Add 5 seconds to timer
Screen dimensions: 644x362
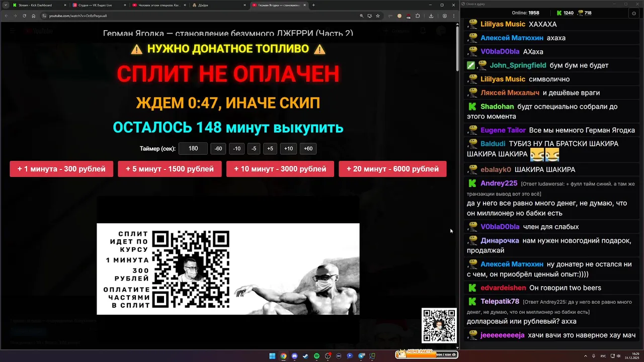click(270, 149)
